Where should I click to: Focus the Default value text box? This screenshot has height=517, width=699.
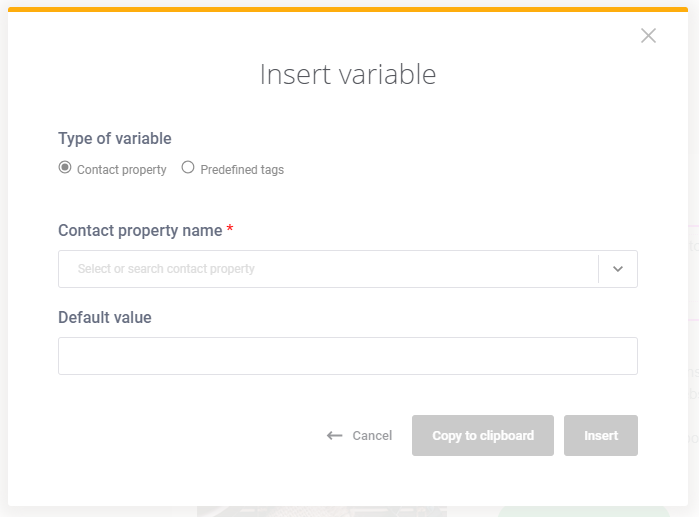click(x=348, y=356)
